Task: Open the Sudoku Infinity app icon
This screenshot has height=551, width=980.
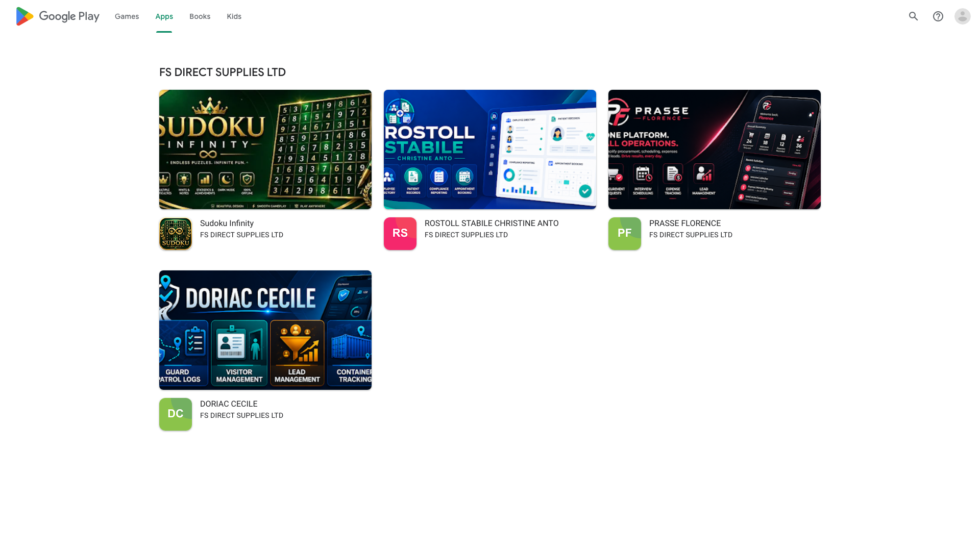Action: pos(176,234)
